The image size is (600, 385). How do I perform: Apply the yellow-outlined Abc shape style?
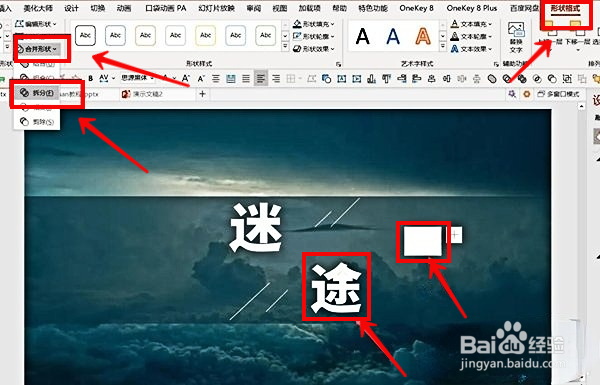pyautogui.click(x=205, y=35)
